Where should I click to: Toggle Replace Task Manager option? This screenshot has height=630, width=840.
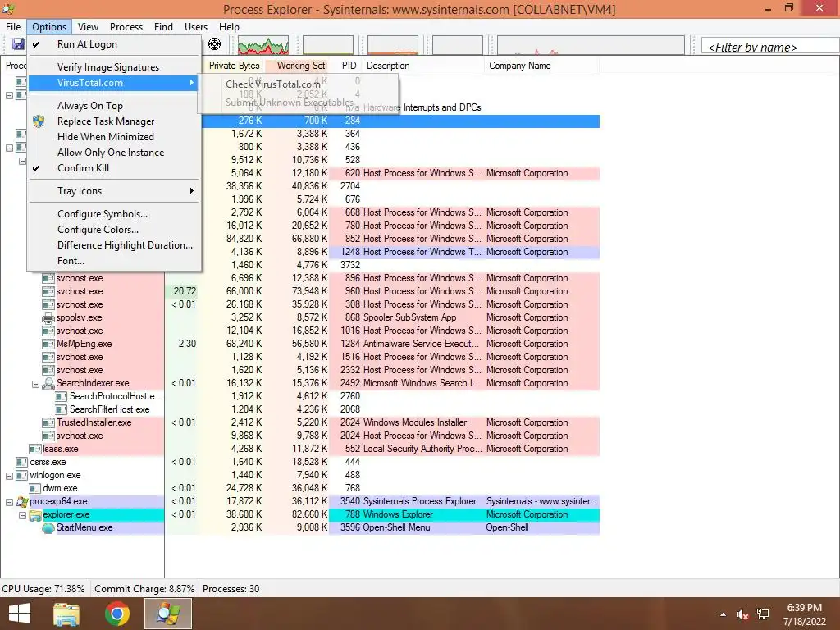(x=113, y=121)
